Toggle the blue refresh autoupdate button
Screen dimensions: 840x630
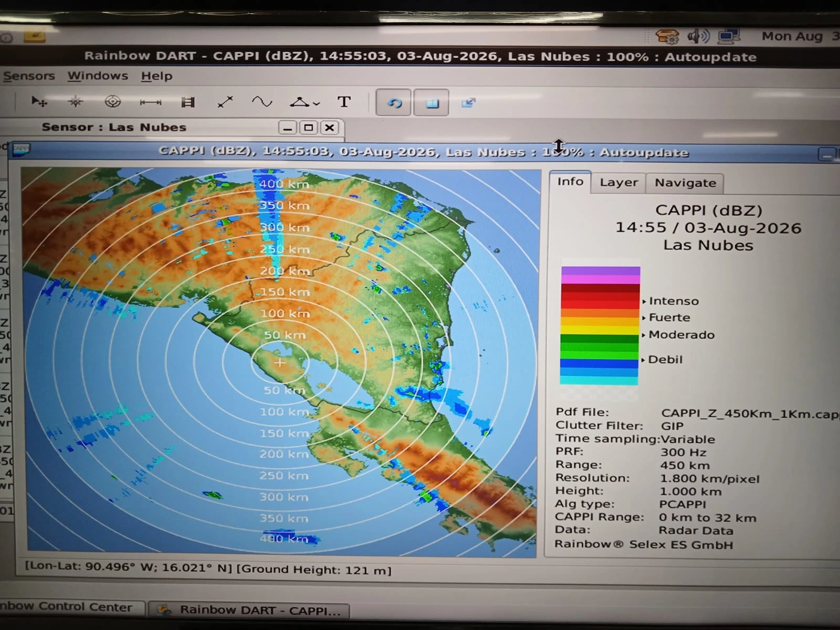[x=394, y=103]
